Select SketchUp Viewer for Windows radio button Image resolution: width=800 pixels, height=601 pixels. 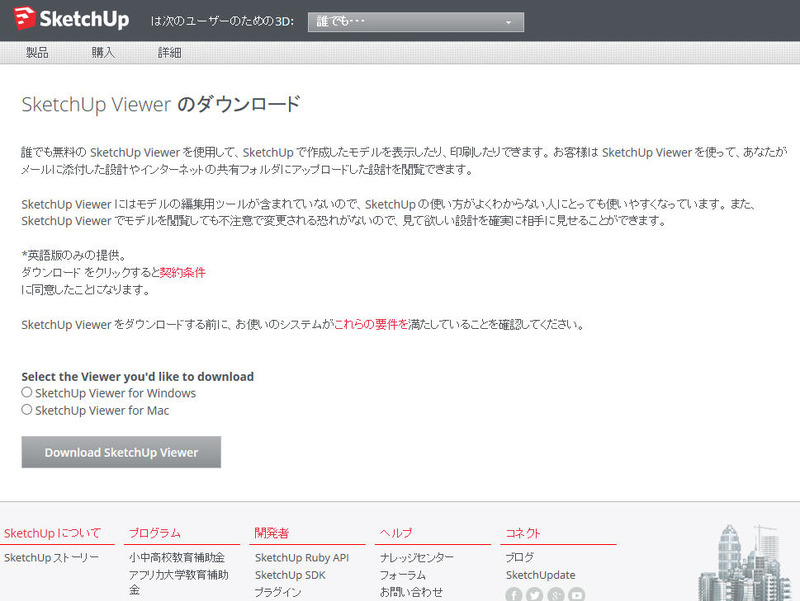(27, 393)
